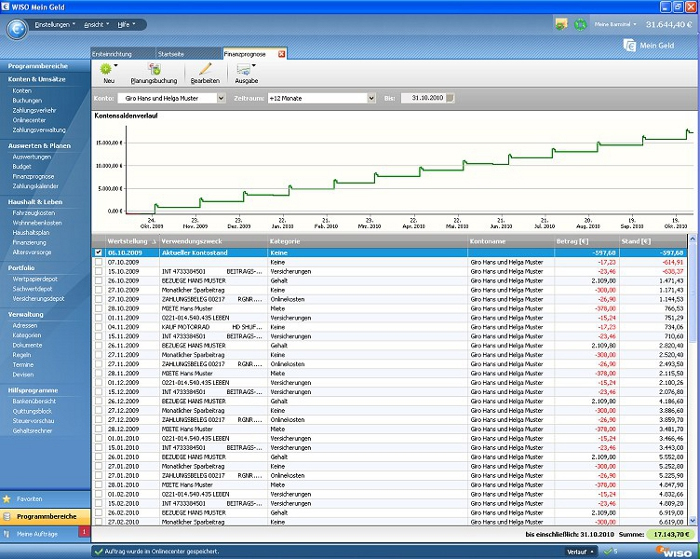Sort by the Verwendungszweck column header
The width and height of the screenshot is (700, 559).
[x=213, y=242]
